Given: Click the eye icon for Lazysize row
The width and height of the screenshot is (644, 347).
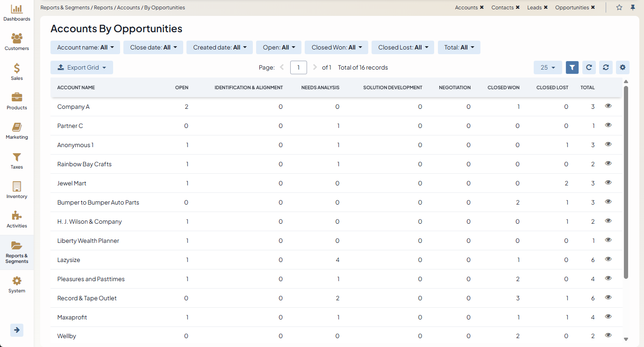Looking at the screenshot, I should (x=608, y=259).
